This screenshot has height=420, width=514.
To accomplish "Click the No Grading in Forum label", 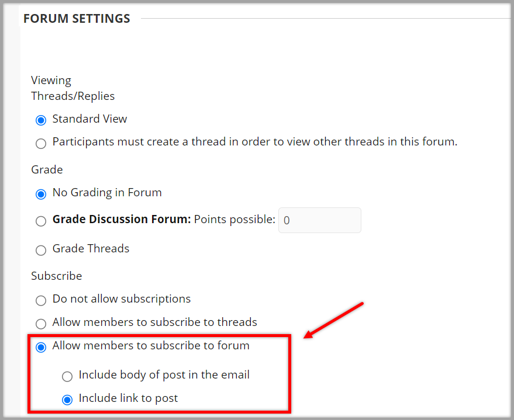I will tap(107, 192).
